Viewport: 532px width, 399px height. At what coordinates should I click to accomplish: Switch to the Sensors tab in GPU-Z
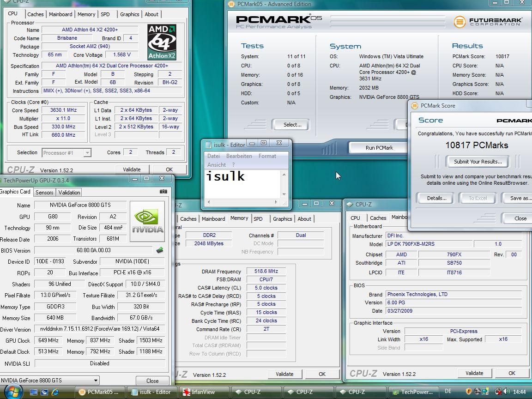coord(44,193)
